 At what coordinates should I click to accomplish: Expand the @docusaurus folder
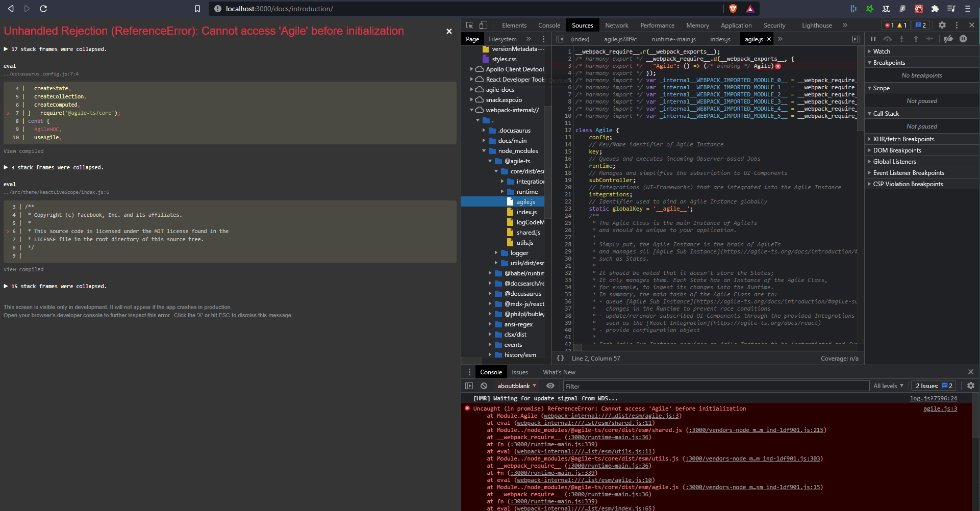pyautogui.click(x=490, y=294)
